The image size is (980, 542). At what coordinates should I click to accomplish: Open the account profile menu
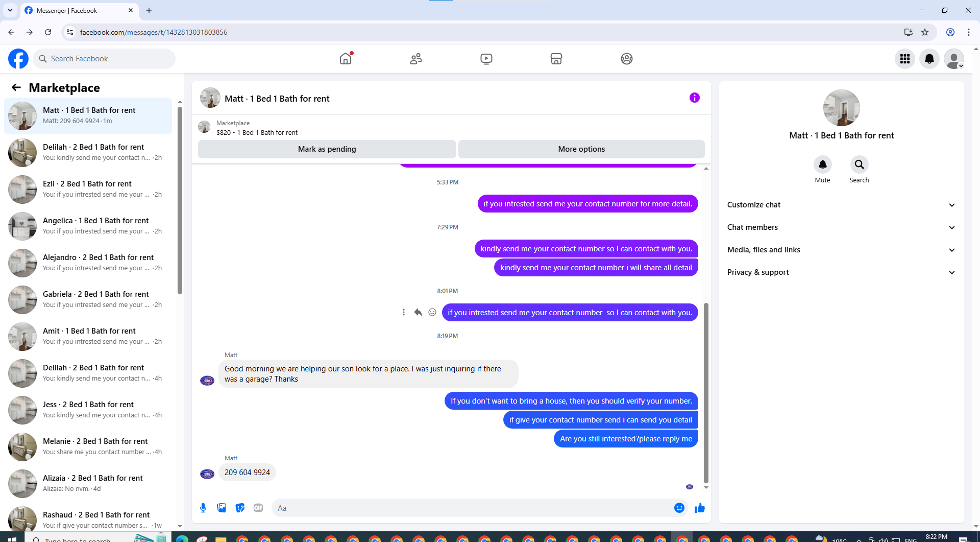[954, 59]
